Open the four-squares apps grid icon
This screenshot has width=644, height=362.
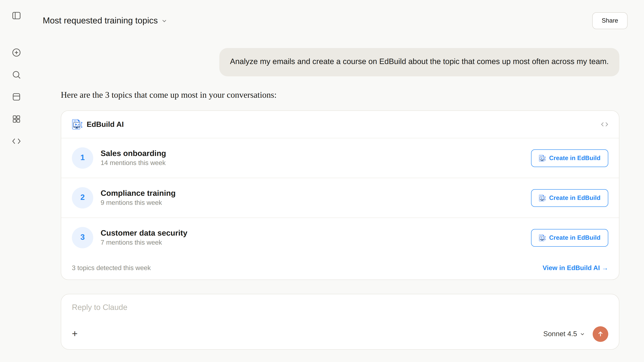click(x=16, y=119)
